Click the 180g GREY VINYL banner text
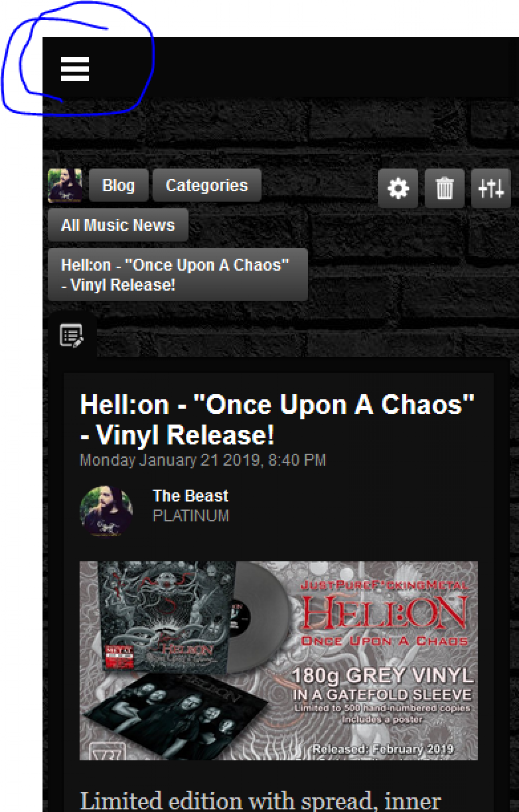This screenshot has width=519, height=812. [x=383, y=676]
